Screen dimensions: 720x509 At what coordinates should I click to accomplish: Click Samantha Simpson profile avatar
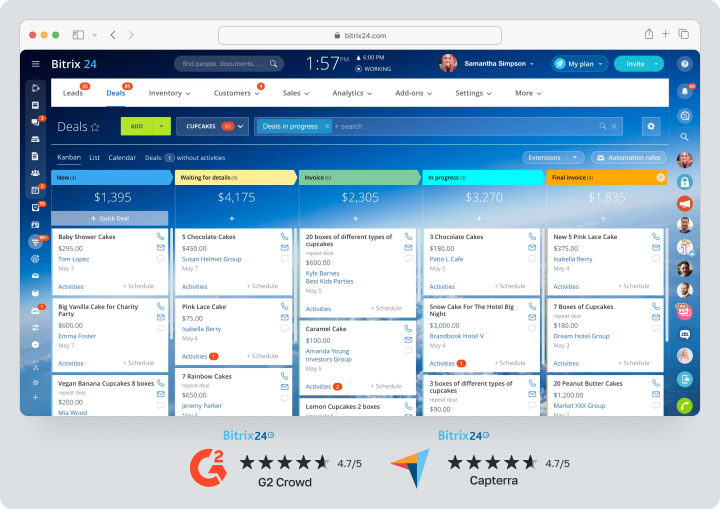(x=448, y=63)
